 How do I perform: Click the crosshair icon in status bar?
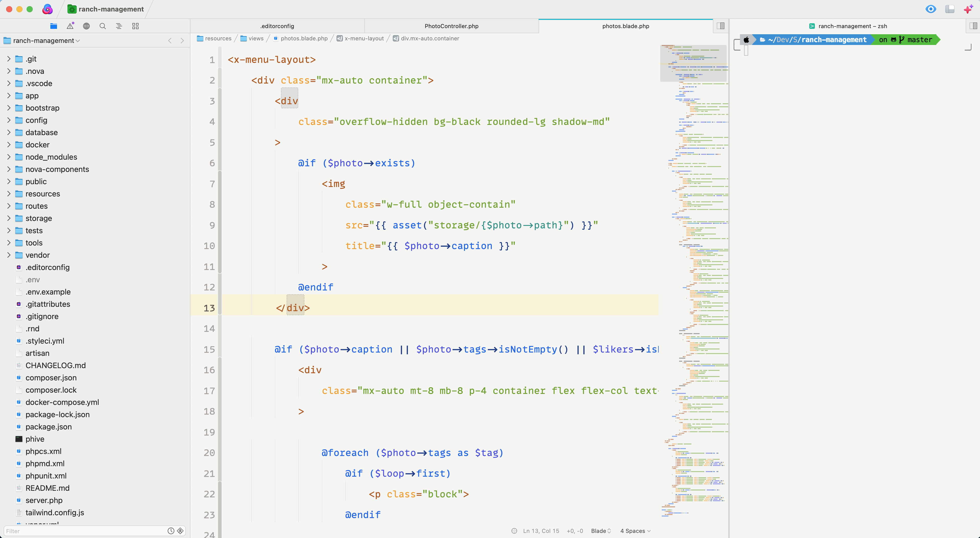514,531
